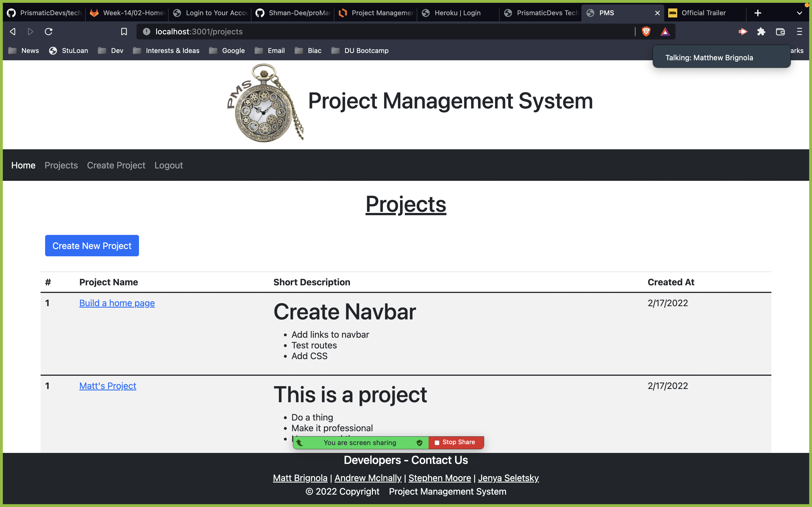This screenshot has width=812, height=507.
Task: Expand the tab search chevron
Action: point(799,13)
